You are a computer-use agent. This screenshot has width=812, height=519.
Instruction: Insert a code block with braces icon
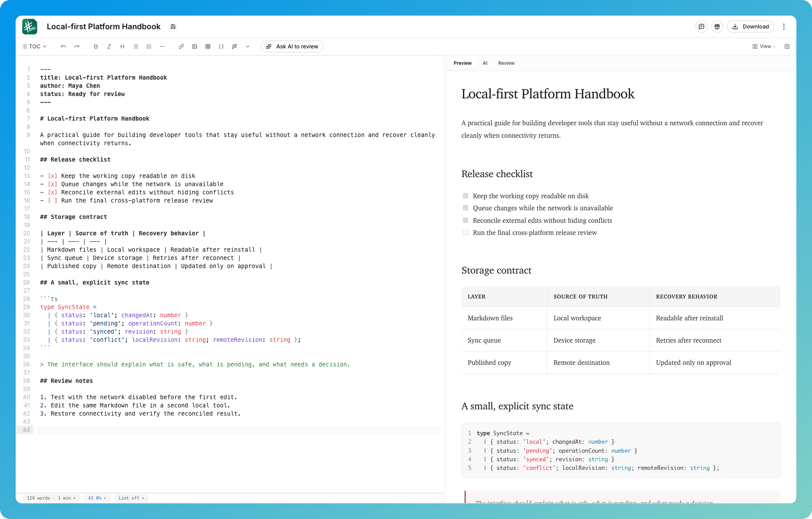click(x=221, y=46)
